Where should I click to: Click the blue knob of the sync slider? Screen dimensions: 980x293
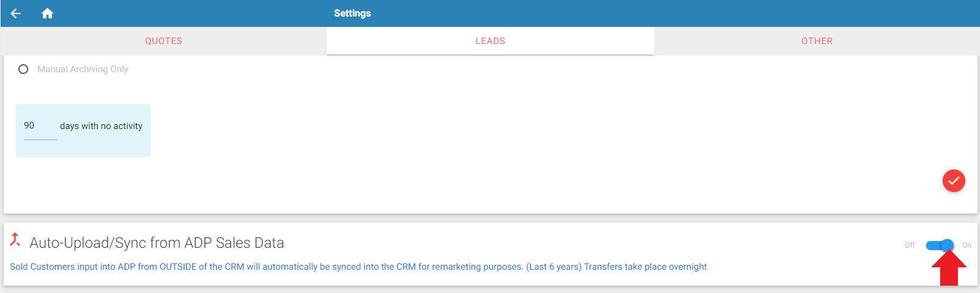947,245
